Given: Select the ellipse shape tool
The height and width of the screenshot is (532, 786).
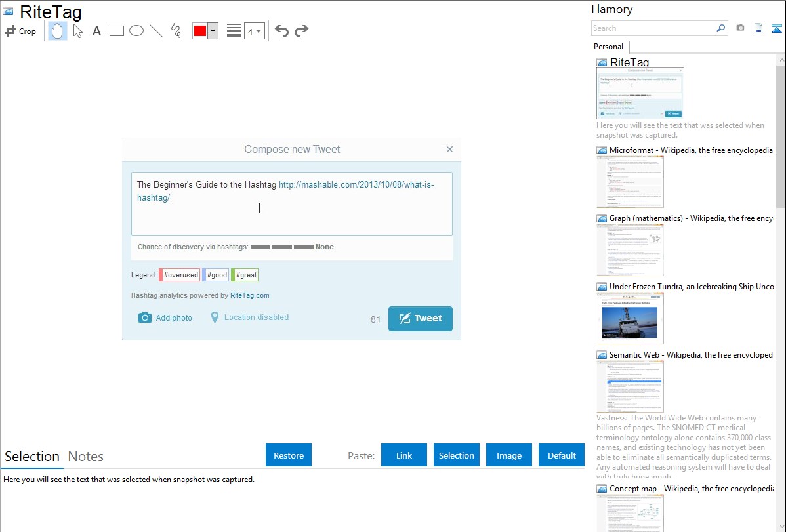Looking at the screenshot, I should click(136, 31).
